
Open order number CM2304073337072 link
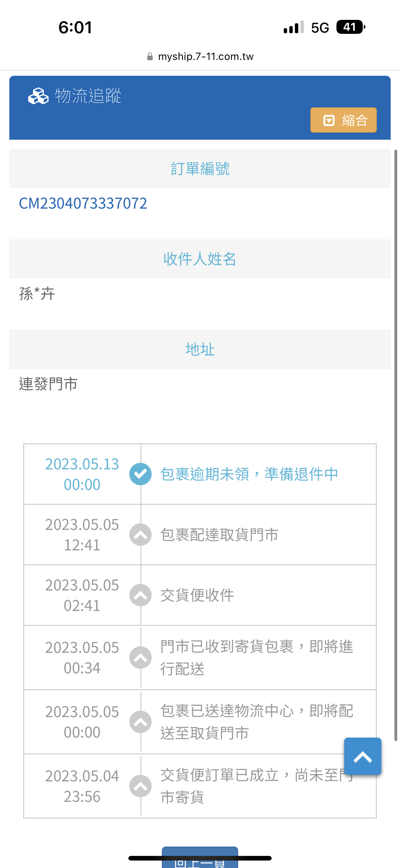tap(83, 203)
